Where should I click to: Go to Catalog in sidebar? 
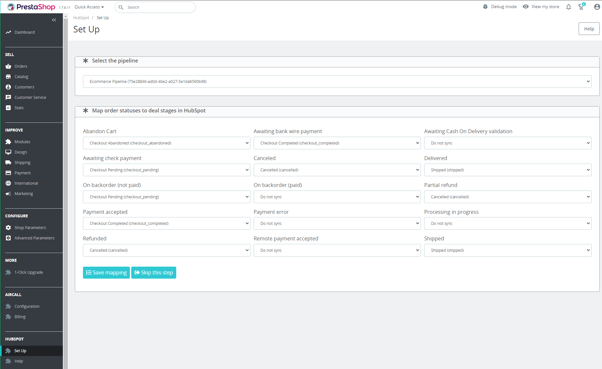22,77
